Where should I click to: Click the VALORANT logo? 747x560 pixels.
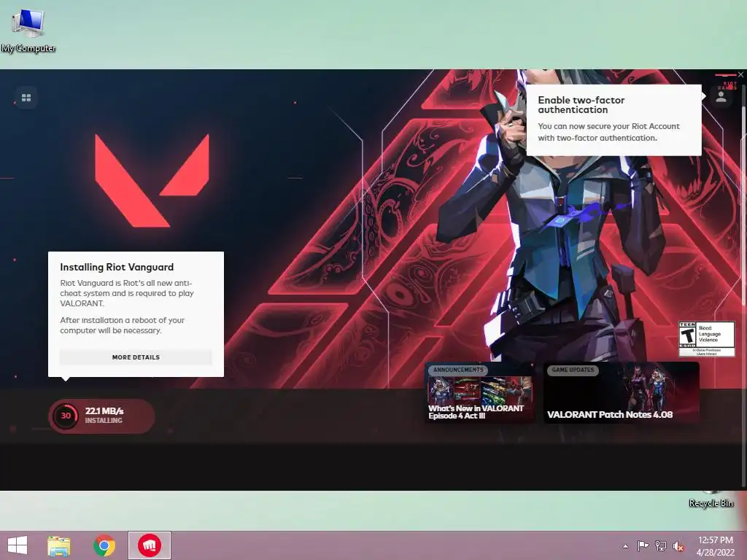click(x=152, y=180)
